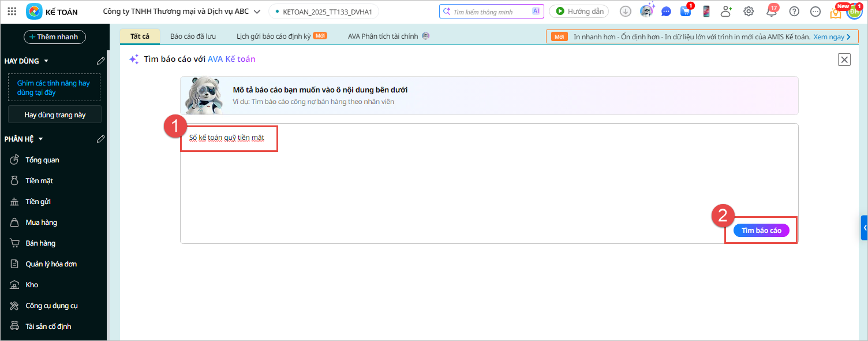868x341 pixels.
Task: Collapse the Phân hệ section
Action: [41, 139]
